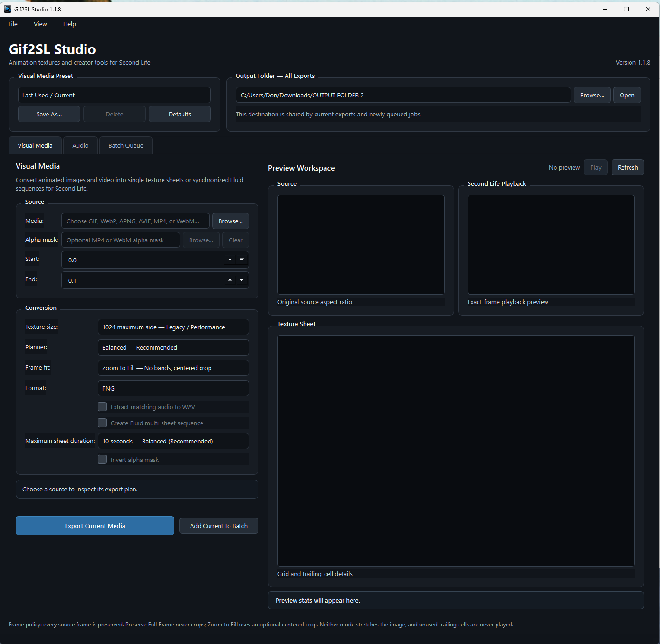Viewport: 660px width, 644px height.
Task: Open the Frame fit dropdown
Action: click(x=173, y=368)
